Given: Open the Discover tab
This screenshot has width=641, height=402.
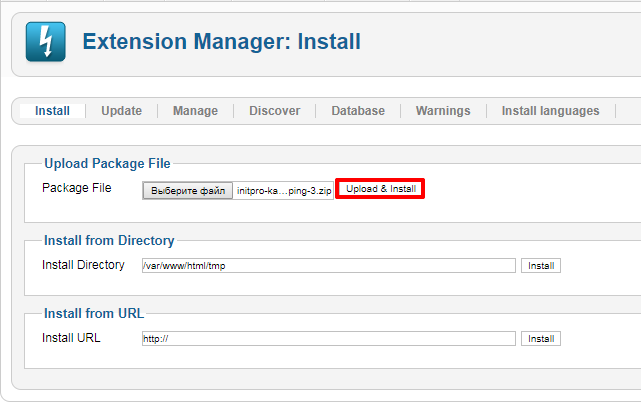Looking at the screenshot, I should [275, 111].
